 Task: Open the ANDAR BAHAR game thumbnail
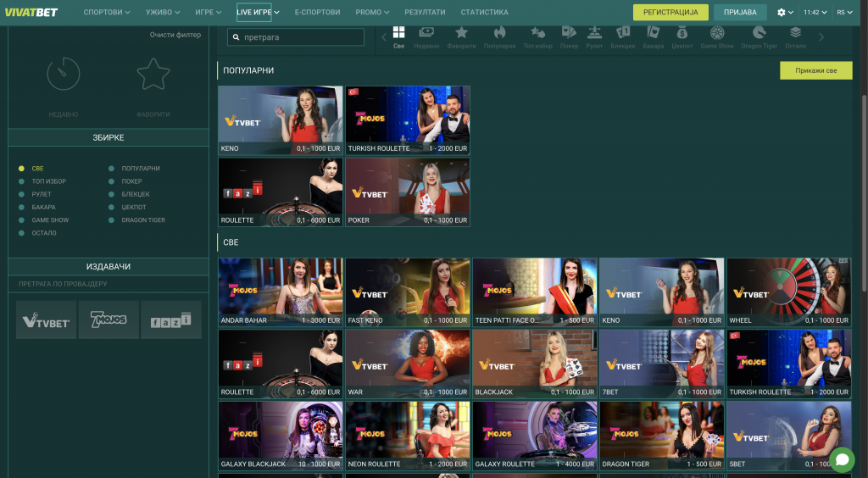[x=280, y=292]
